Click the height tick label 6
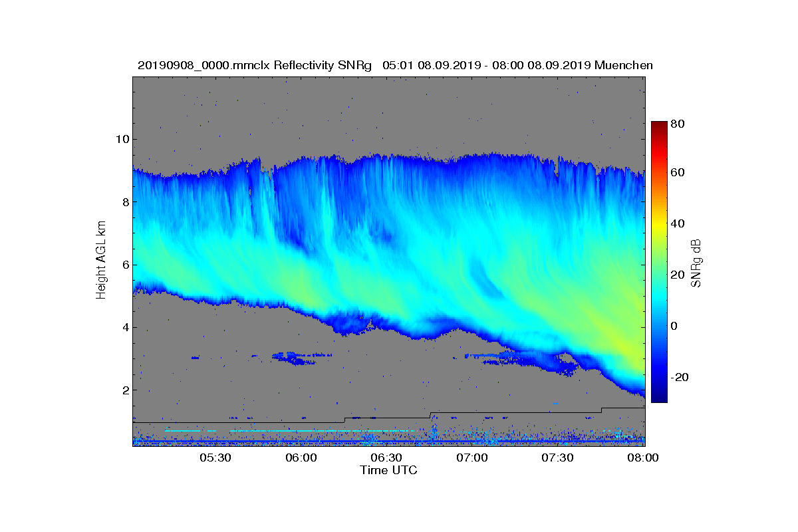The height and width of the screenshot is (532, 798). pyautogui.click(x=124, y=265)
